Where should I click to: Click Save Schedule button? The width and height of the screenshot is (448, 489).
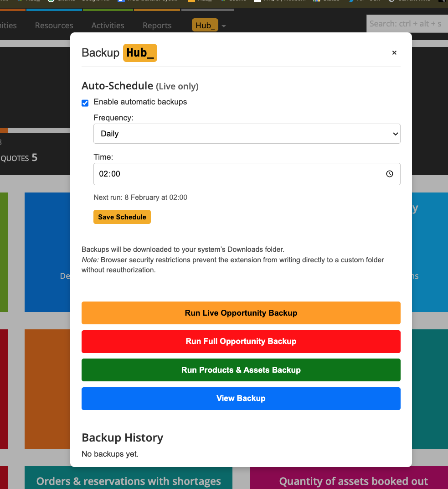click(122, 217)
